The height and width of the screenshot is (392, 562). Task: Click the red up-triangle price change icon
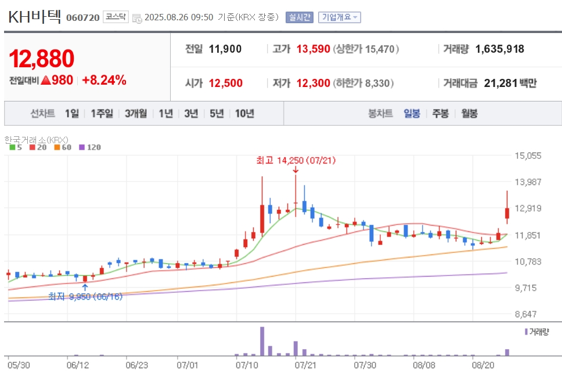click(46, 80)
